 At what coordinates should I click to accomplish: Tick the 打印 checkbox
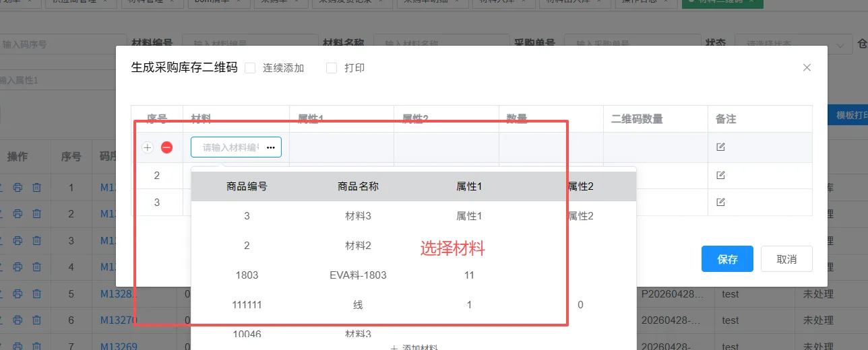tap(332, 68)
